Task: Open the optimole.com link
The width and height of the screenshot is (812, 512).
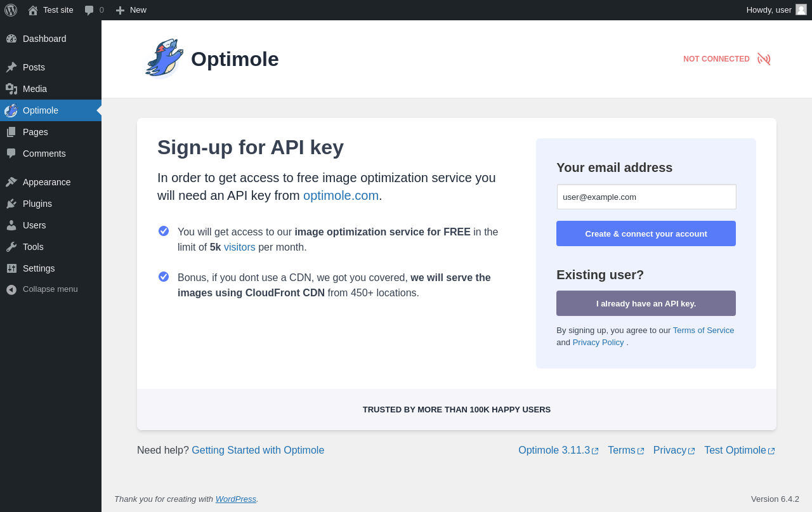Action: [341, 195]
